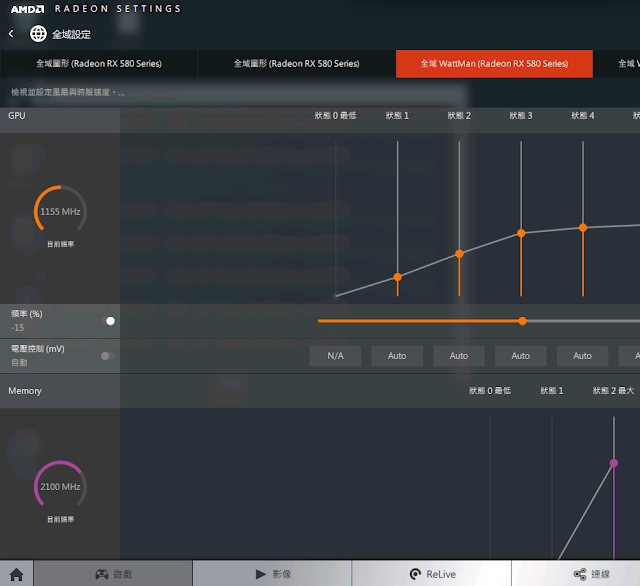Click the GPU State 3 column header
Image resolution: width=640 pixels, height=586 pixels.
click(x=521, y=116)
